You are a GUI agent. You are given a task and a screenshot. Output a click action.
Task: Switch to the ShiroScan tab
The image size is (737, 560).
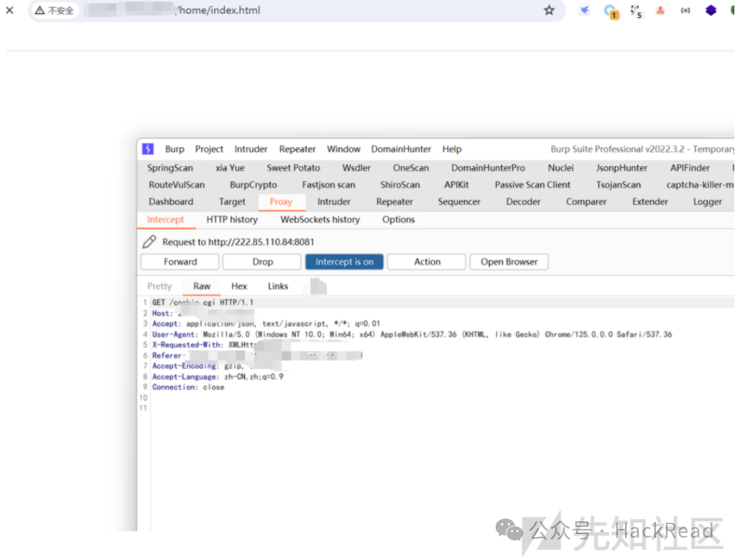(400, 185)
